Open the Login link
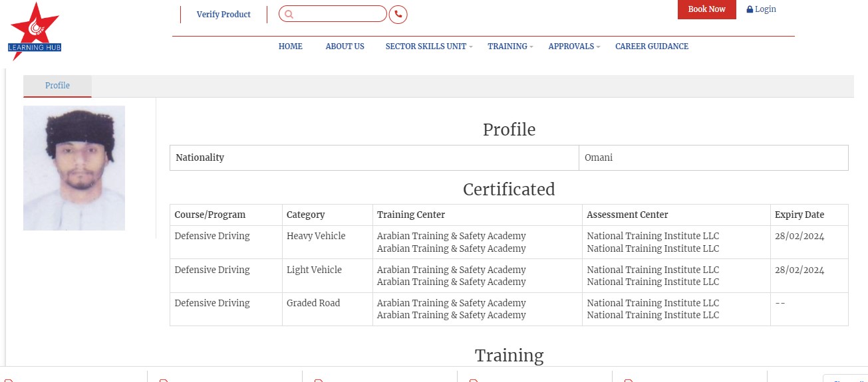 (x=765, y=9)
